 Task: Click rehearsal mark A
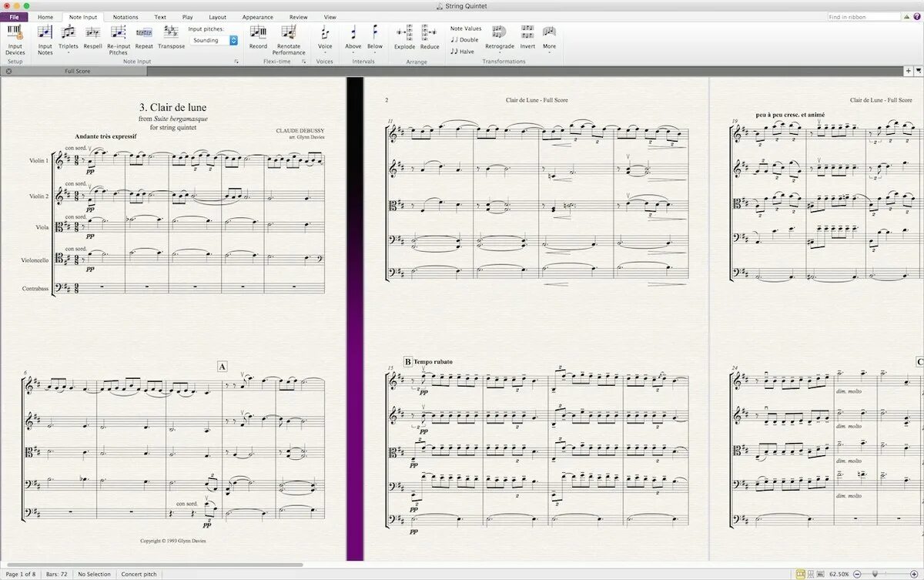223,367
